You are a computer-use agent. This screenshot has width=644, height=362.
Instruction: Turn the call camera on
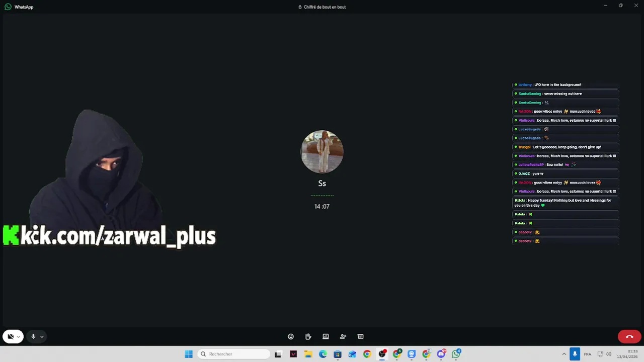pos(10,336)
